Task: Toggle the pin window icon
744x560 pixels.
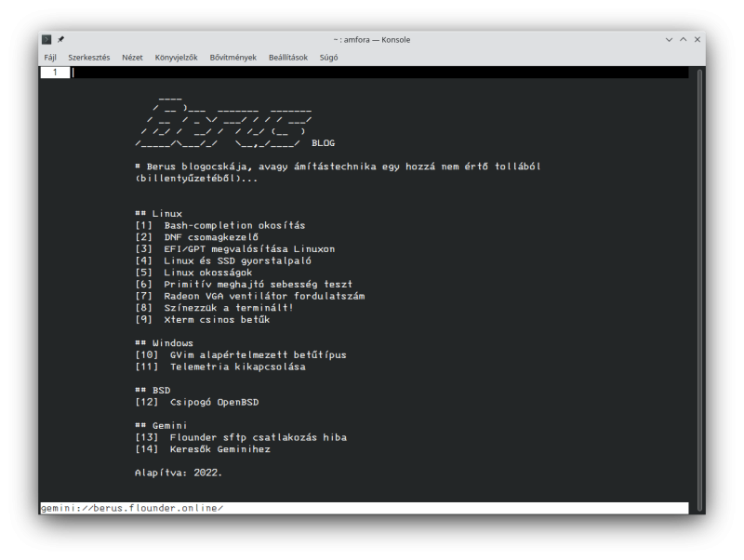Action: (60, 39)
